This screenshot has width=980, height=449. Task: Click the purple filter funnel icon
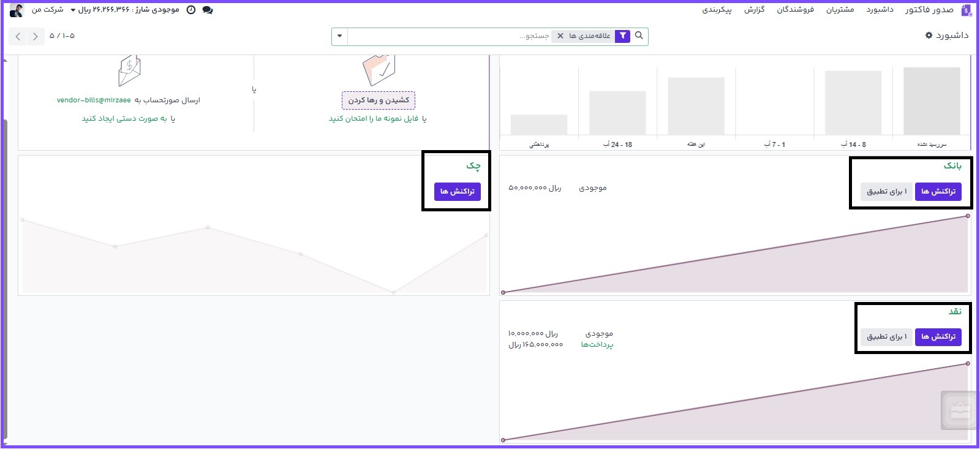(x=622, y=36)
